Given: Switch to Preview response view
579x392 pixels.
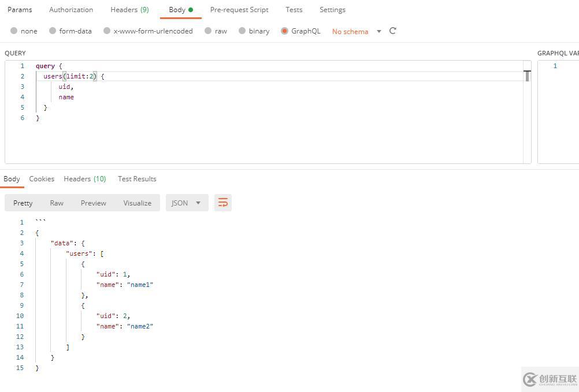Looking at the screenshot, I should coord(94,203).
